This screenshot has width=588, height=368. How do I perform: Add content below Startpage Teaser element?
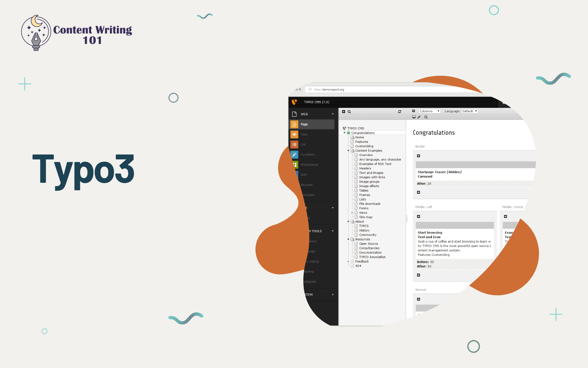(x=418, y=192)
